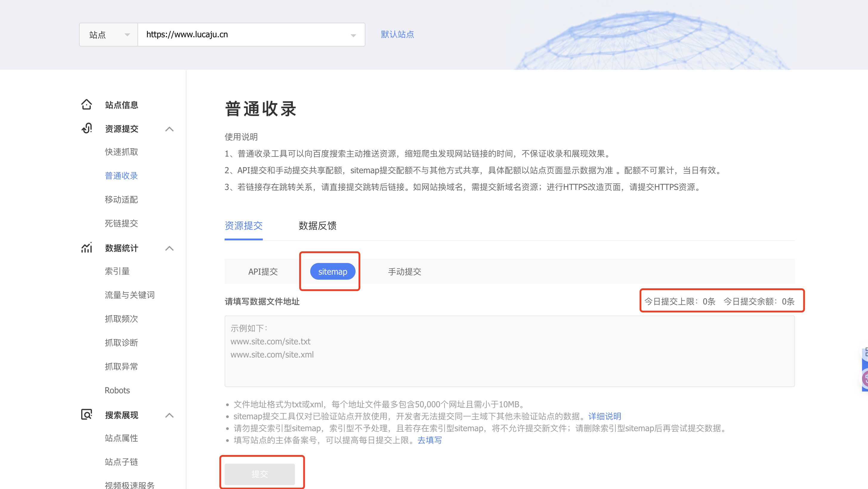Click the chart icon beside 数据统计
Screen dimensions: 868x489
click(87, 248)
